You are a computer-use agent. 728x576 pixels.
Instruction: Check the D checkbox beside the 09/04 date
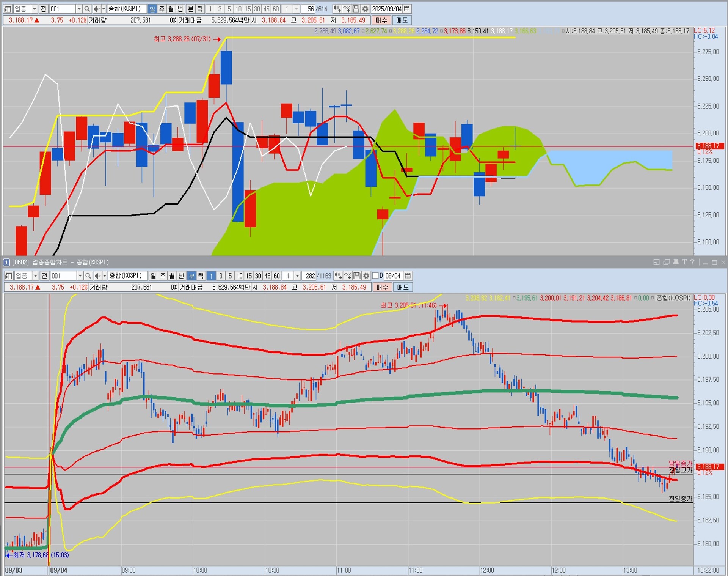[375, 276]
